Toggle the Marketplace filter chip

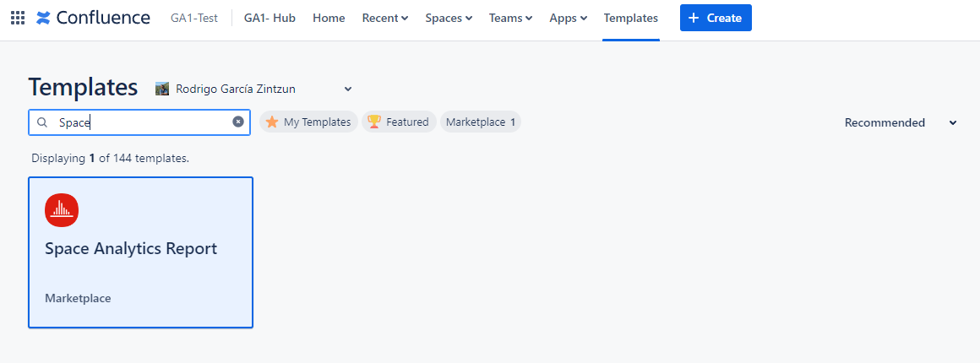coord(480,122)
